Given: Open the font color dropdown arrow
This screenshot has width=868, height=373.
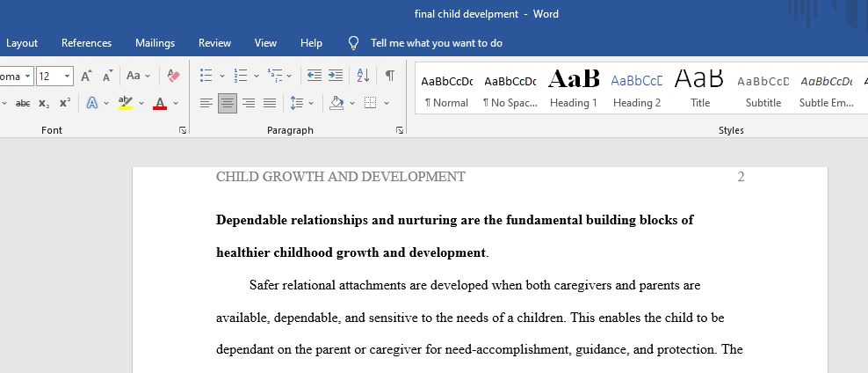Looking at the screenshot, I should coord(176,103).
